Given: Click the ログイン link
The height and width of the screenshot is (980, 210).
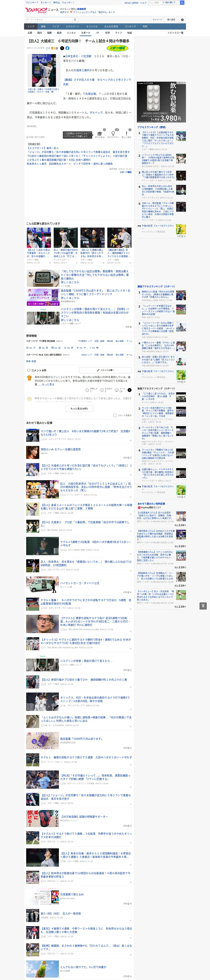Looking at the screenshot, I should tap(64, 12).
